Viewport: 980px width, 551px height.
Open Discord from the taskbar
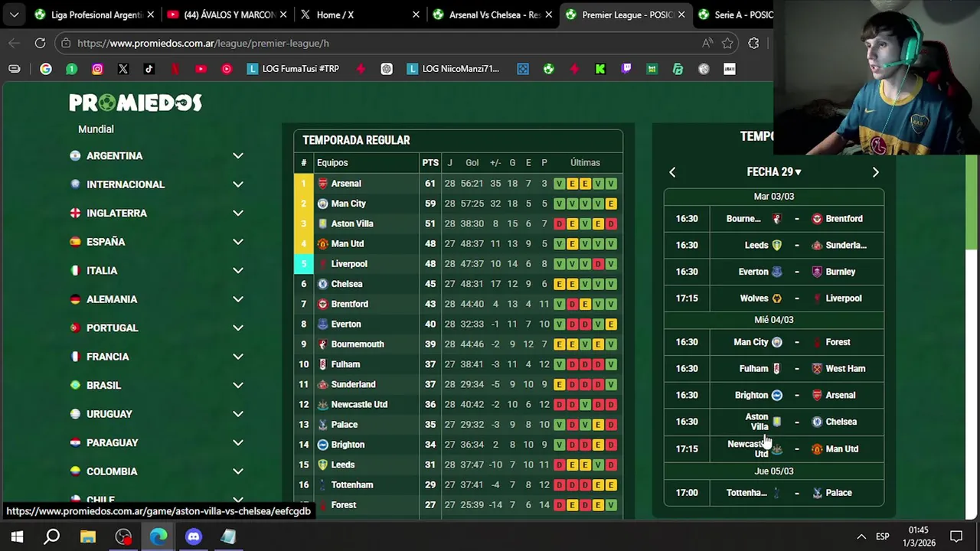194,536
